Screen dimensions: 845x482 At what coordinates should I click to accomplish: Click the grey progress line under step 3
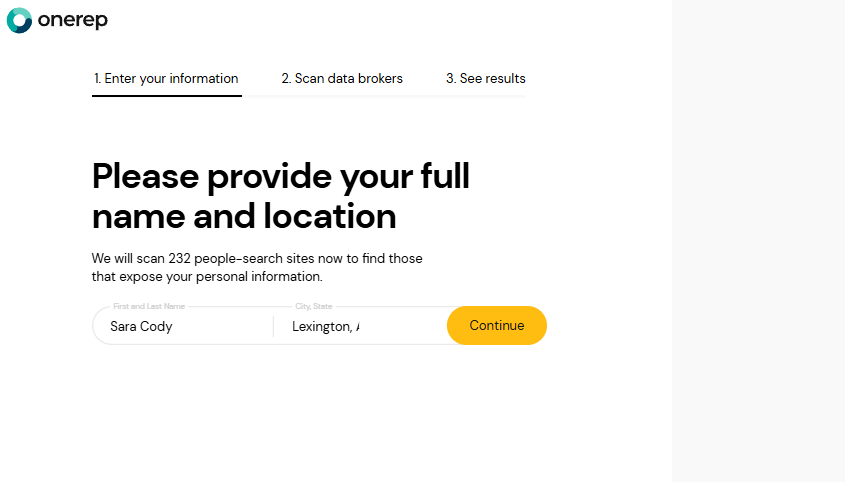tap(485, 96)
